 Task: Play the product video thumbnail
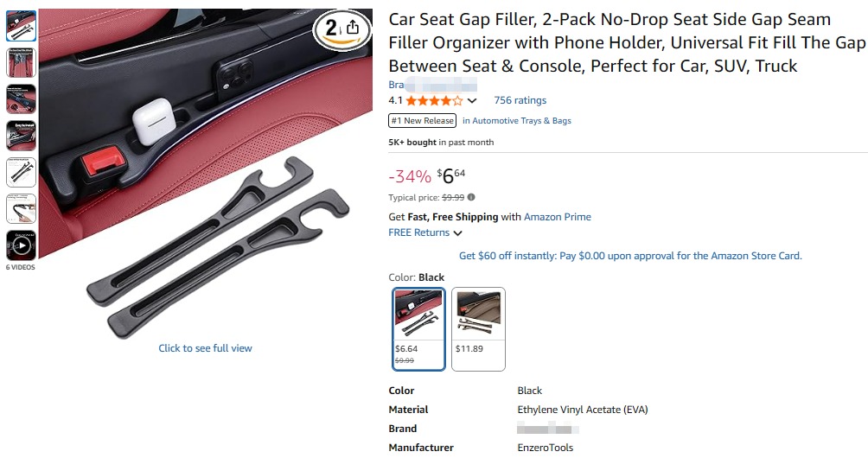pos(21,245)
